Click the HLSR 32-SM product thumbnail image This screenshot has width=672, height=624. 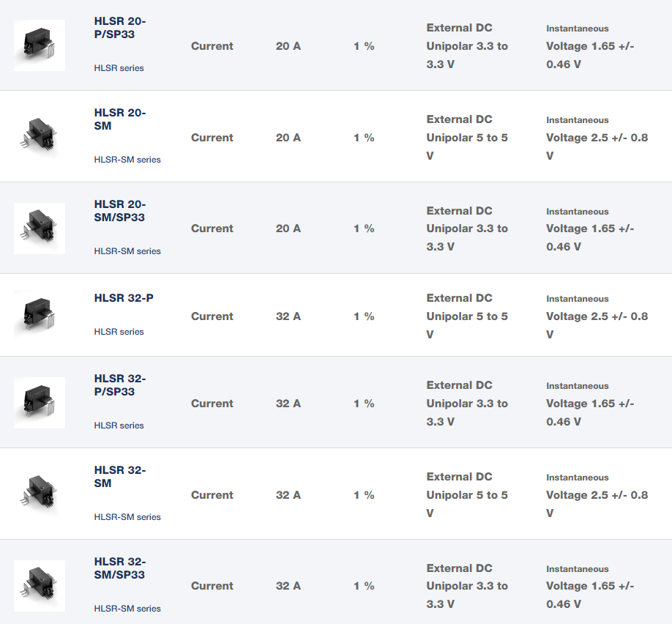pos(40,494)
